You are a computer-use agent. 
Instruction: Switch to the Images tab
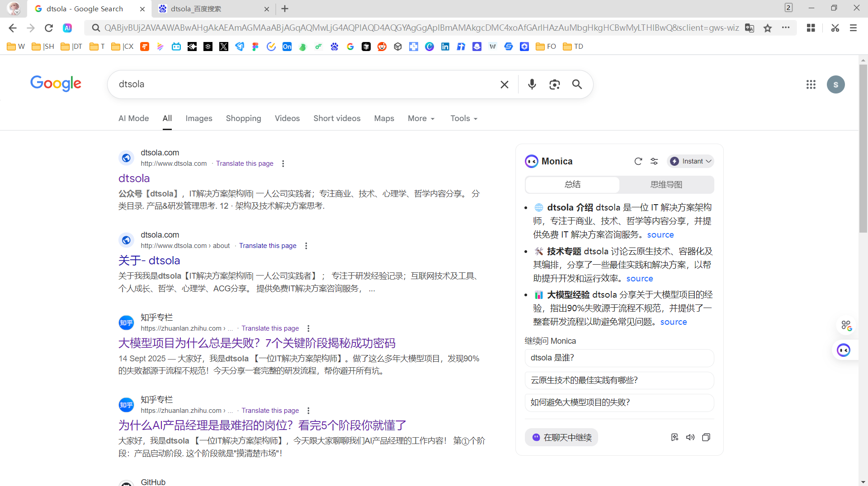(198, 118)
